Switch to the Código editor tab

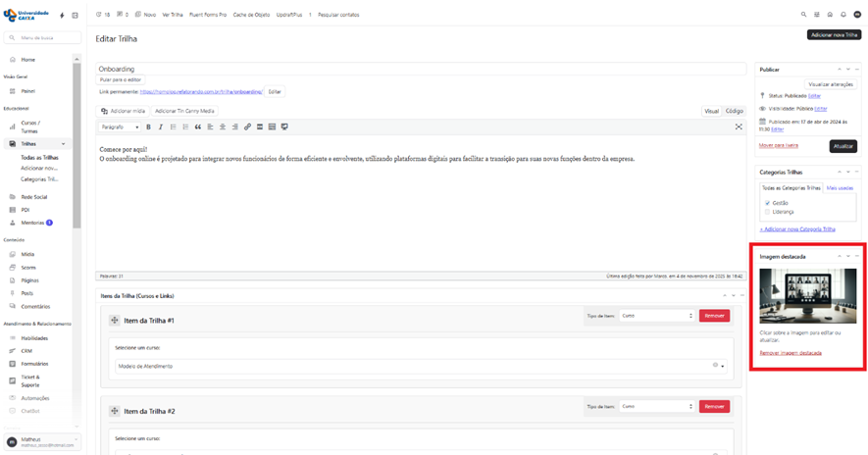click(x=734, y=111)
